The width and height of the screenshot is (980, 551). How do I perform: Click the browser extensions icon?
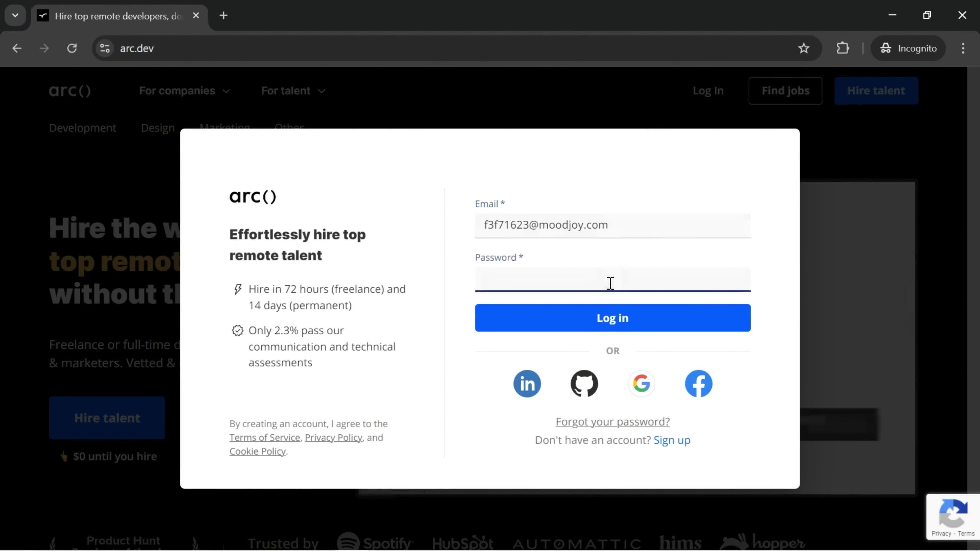(843, 48)
